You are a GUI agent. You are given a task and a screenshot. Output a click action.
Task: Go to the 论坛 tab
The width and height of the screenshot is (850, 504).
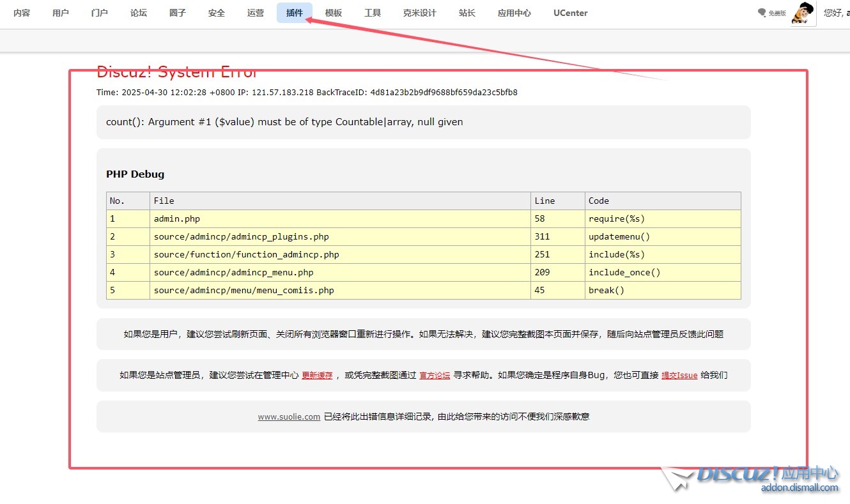[139, 13]
